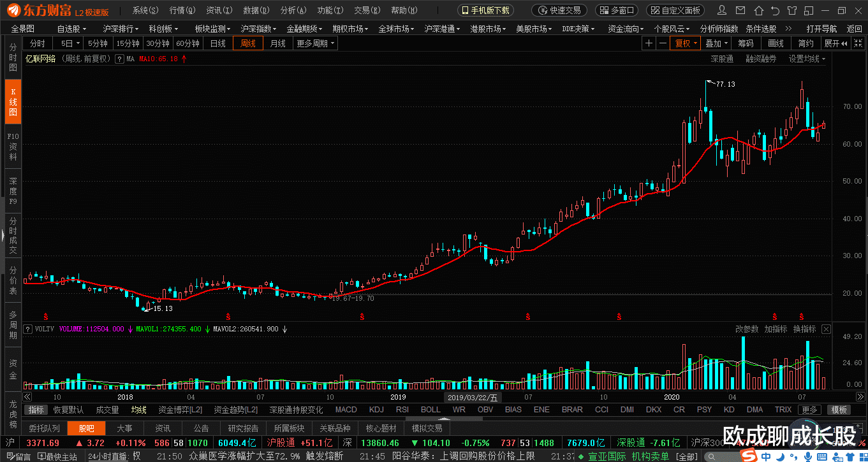Toggle the 画线 drawing tools
This screenshot has width=868, height=462.
click(x=776, y=43)
